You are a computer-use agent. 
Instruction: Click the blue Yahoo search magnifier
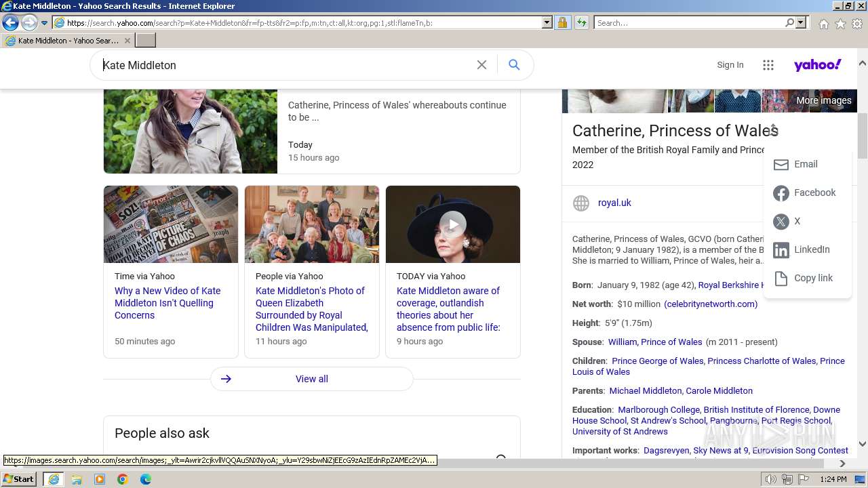tap(514, 65)
